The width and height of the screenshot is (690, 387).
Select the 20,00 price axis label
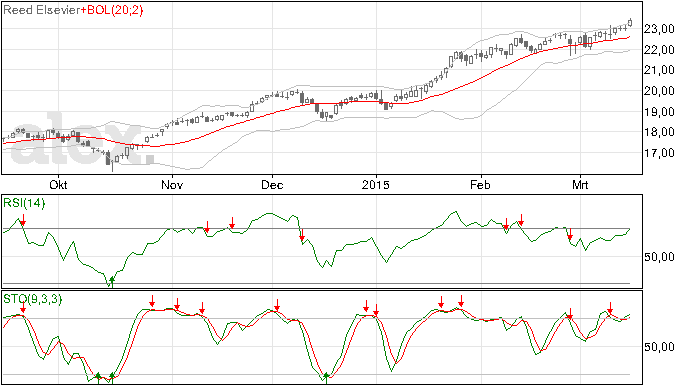click(659, 91)
